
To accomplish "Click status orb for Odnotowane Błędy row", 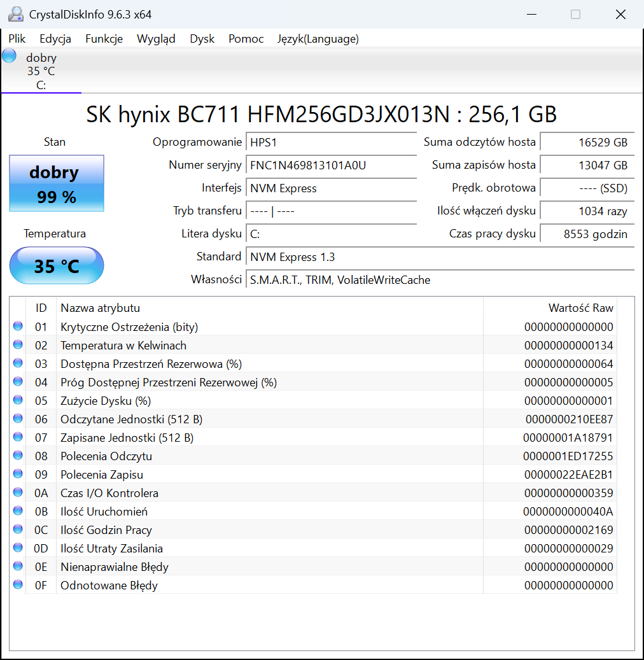I will [x=18, y=585].
